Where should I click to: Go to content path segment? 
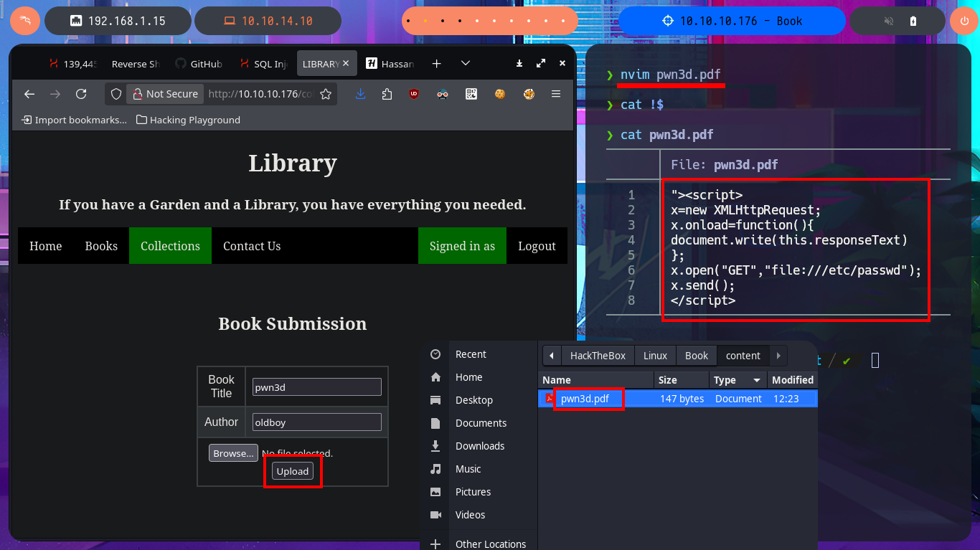click(x=743, y=356)
